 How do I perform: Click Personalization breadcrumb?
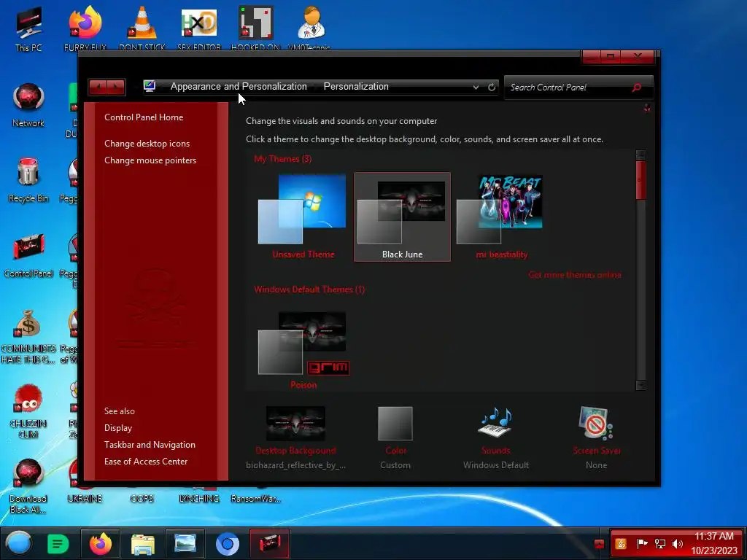pyautogui.click(x=356, y=86)
